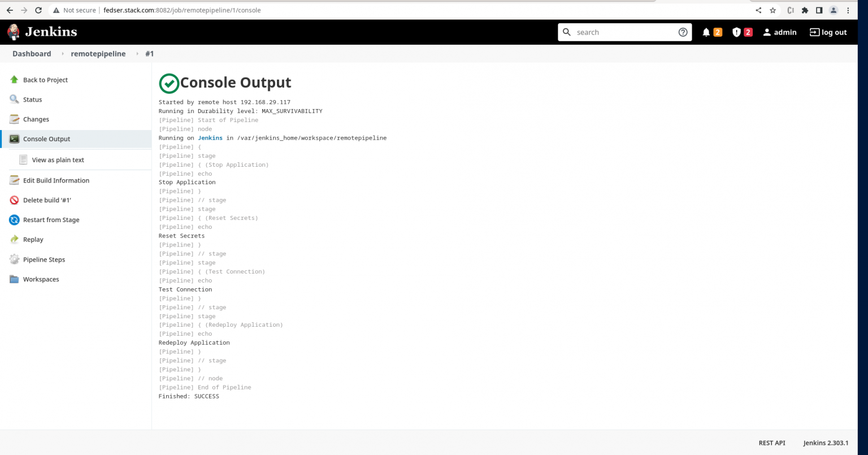Viewport: 868px width, 455px height.
Task: Click the Console Output terminal icon
Action: click(x=14, y=139)
